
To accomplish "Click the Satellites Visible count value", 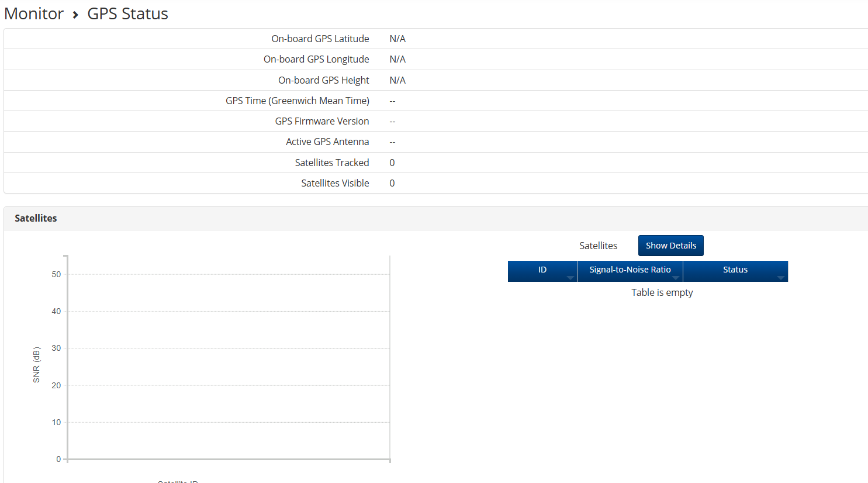I will pos(392,183).
